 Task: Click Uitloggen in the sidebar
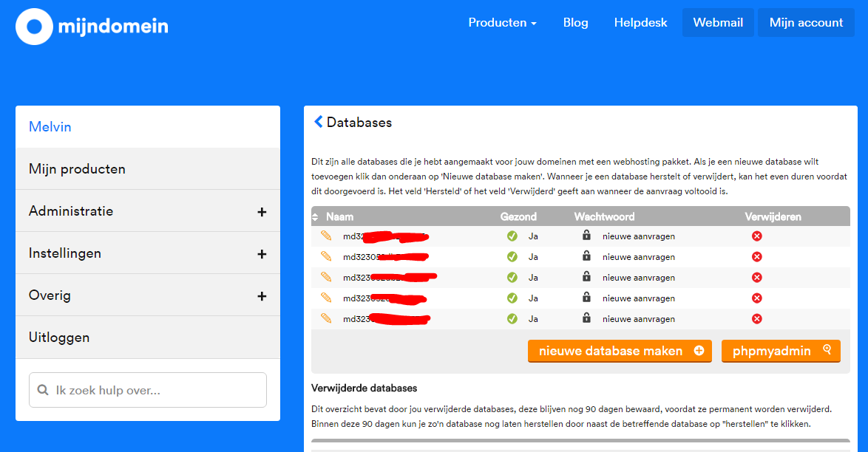pyautogui.click(x=58, y=336)
